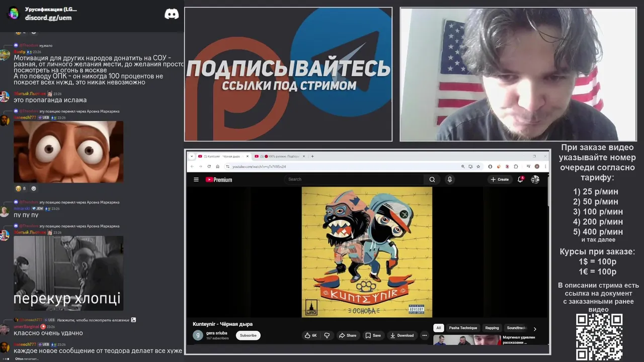Screen dimensions: 644x362
Task: Open the YouTube hamburger guide menu
Action: (x=196, y=179)
